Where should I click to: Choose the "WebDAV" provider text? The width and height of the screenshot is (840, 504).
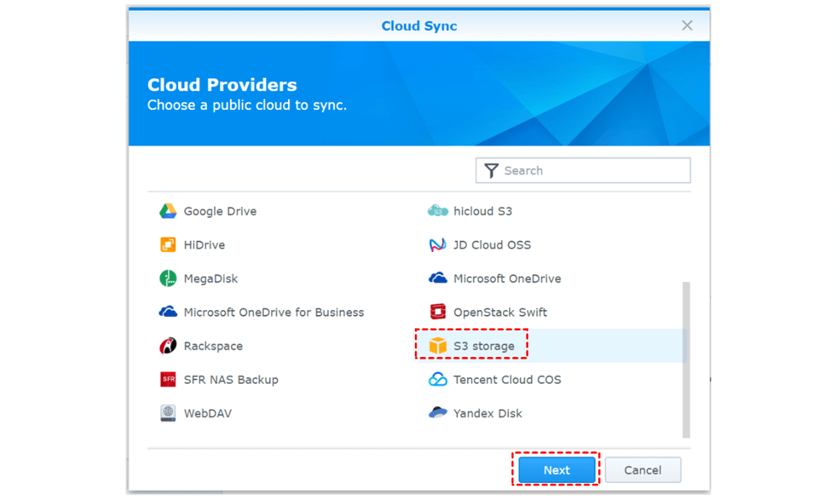pos(207,413)
